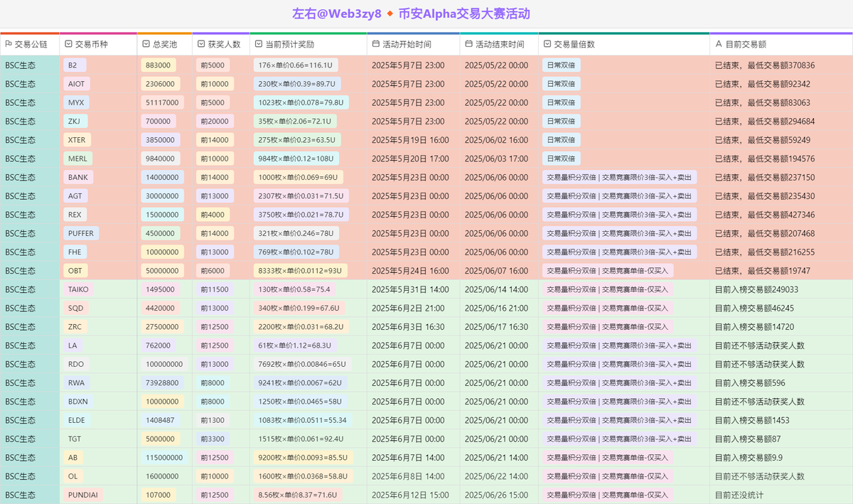Select the B2 token tag
This screenshot has width=853, height=504.
coord(75,65)
